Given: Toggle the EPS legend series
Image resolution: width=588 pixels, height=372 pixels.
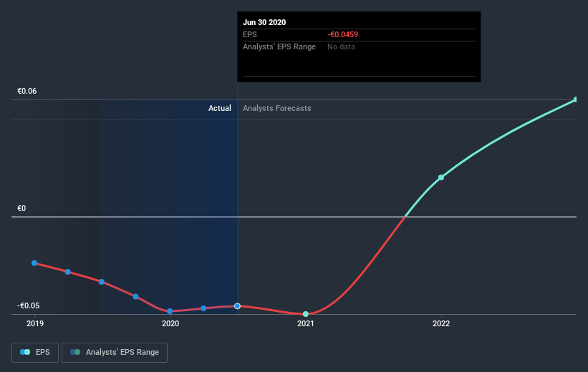Looking at the screenshot, I should (35, 353).
